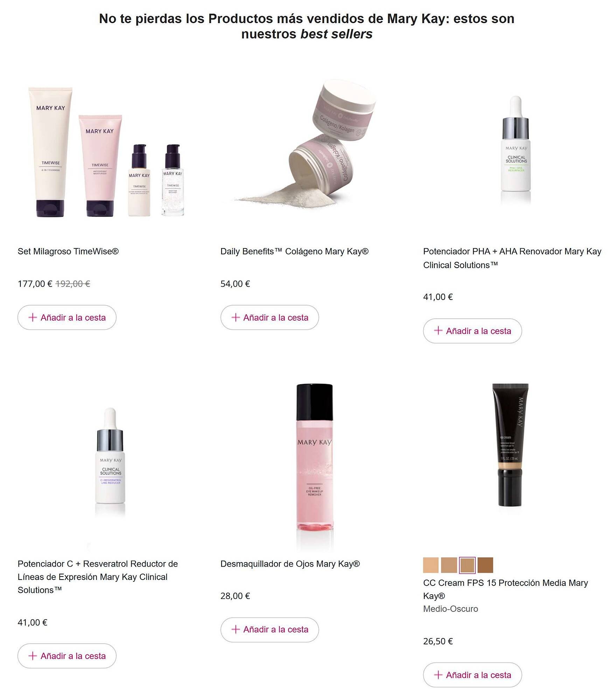This screenshot has height=700, width=613.
Task: Open Daily Benefits Colágeno Mary Kay® title link
Action: click(x=294, y=251)
